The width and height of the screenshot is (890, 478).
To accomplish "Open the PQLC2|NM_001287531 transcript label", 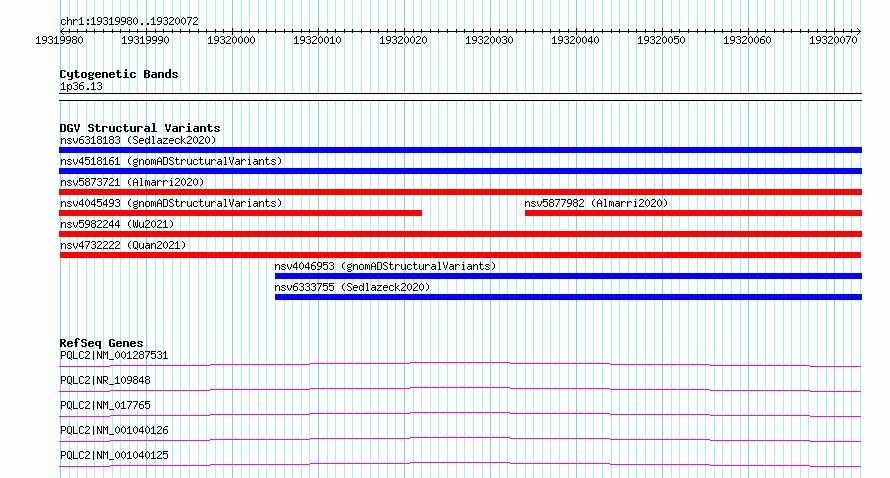I will pyautogui.click(x=114, y=355).
